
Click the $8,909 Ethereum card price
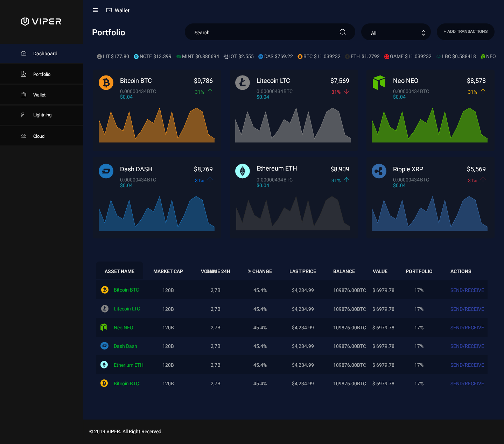tap(340, 169)
